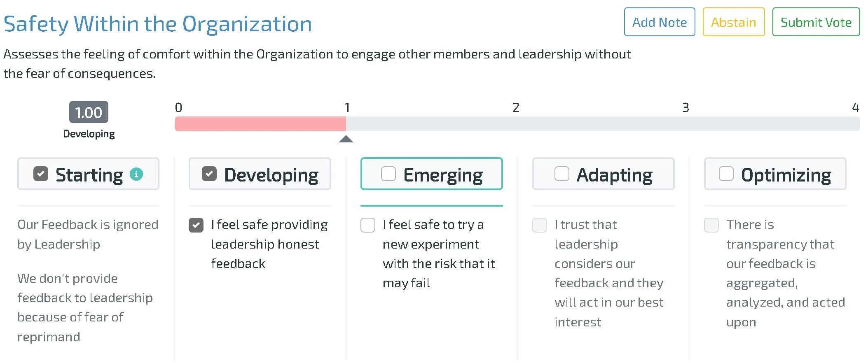Open the Add Note dialog
Viewport: 868px width, 363px height.
coord(660,22)
